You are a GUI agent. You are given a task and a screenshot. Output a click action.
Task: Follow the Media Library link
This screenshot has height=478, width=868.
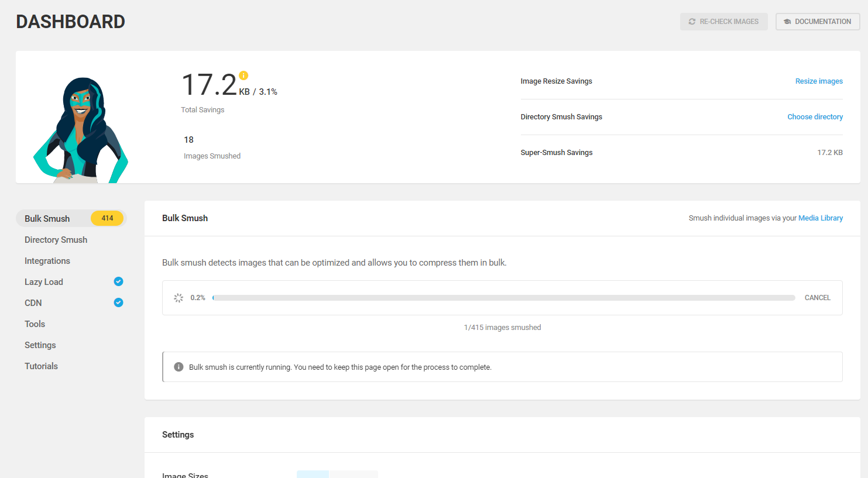click(820, 218)
